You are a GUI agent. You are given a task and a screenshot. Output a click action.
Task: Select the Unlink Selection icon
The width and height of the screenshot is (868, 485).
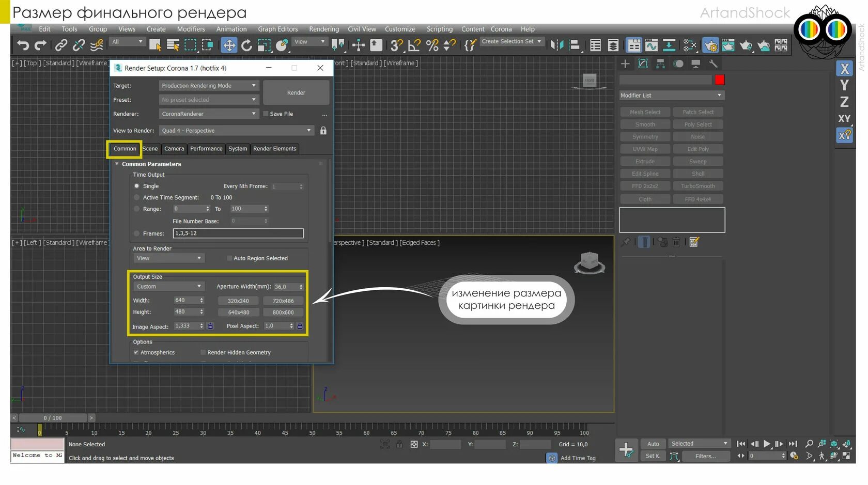click(x=79, y=45)
